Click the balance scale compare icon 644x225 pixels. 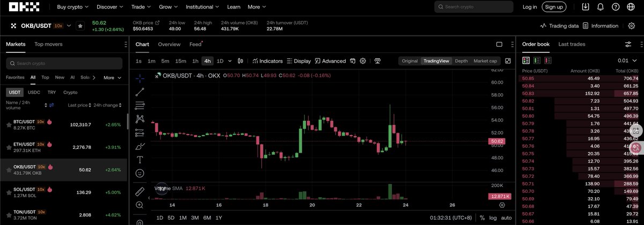point(378,61)
